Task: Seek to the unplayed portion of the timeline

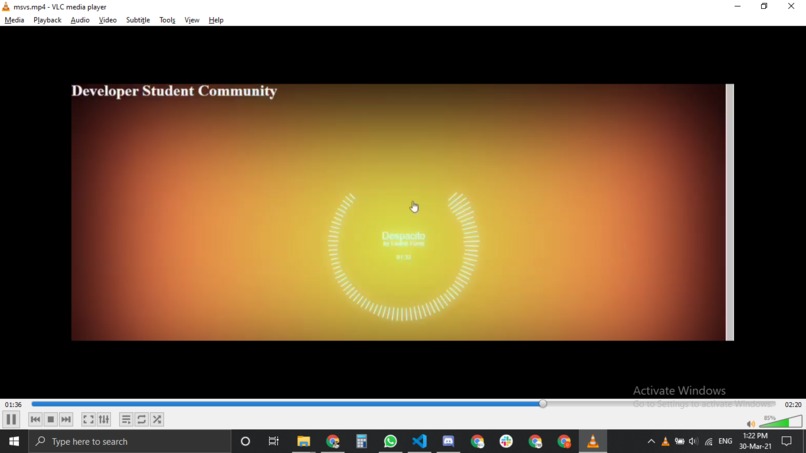Action: pos(661,404)
